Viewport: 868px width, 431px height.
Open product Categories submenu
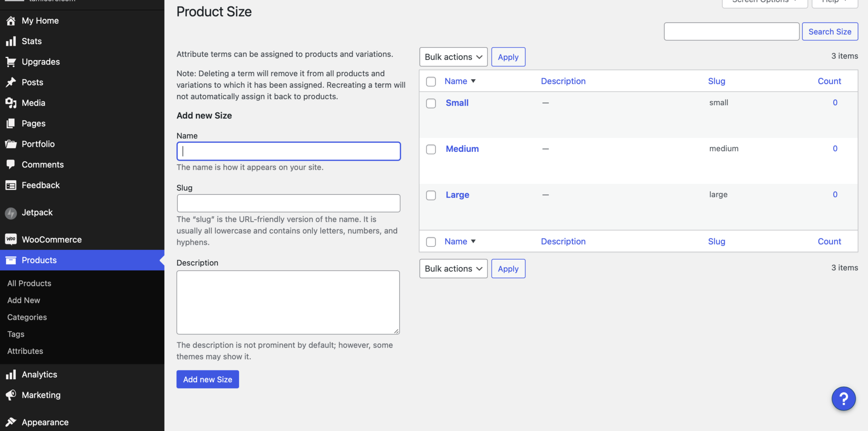click(x=27, y=317)
